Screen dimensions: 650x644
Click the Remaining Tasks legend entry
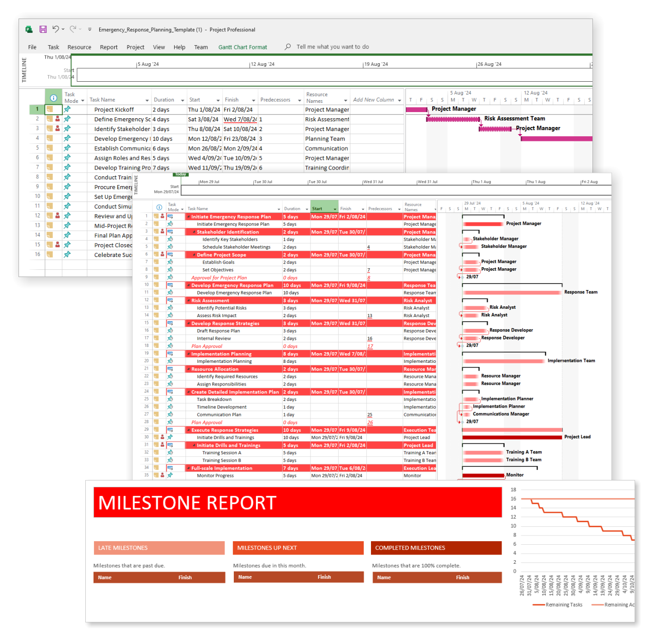(558, 605)
